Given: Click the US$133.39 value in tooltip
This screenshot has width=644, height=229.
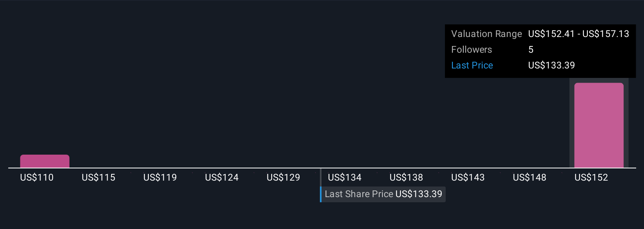Looking at the screenshot, I should tap(552, 65).
